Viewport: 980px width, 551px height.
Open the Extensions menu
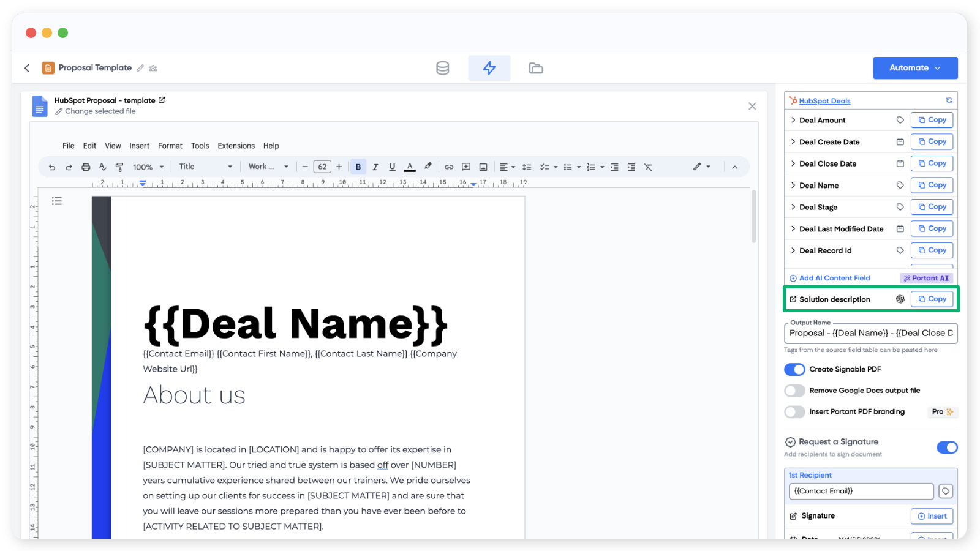(x=236, y=146)
